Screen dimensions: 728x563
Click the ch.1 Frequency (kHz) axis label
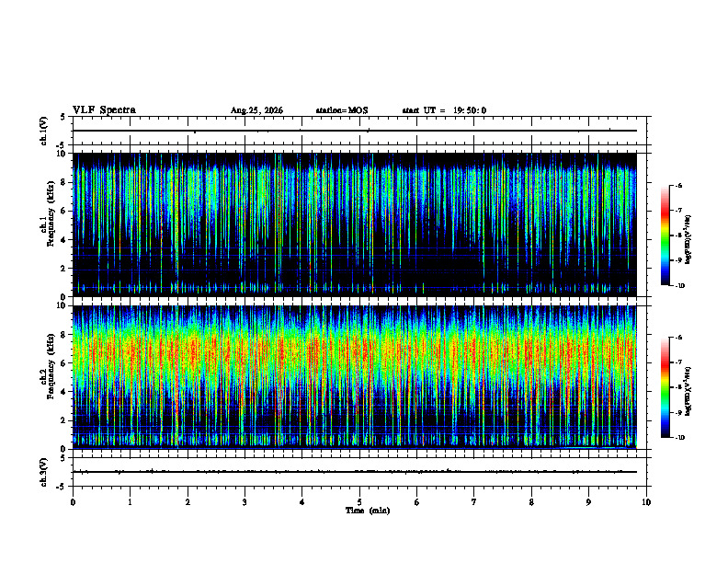[48, 224]
